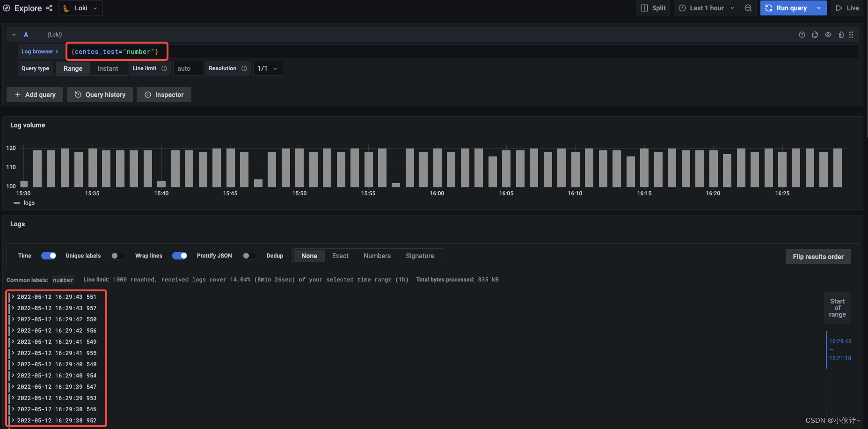The image size is (868, 429).
Task: Click the Explore compass icon
Action: pyautogui.click(x=7, y=8)
